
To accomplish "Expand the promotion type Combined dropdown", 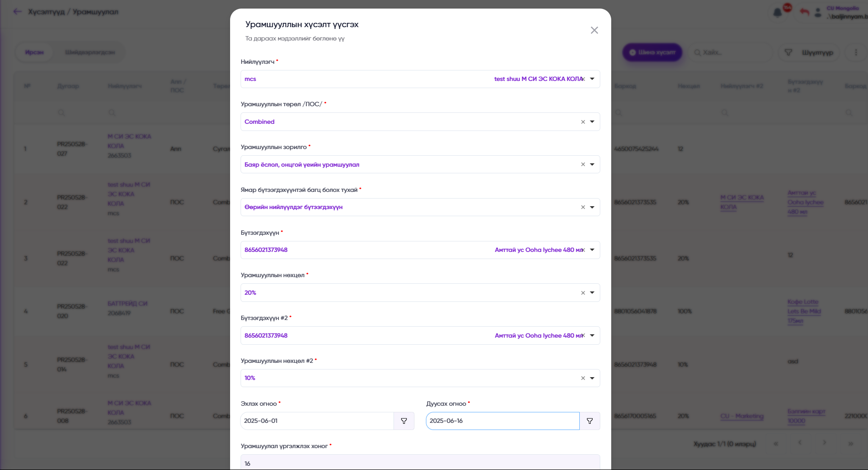I will point(592,122).
